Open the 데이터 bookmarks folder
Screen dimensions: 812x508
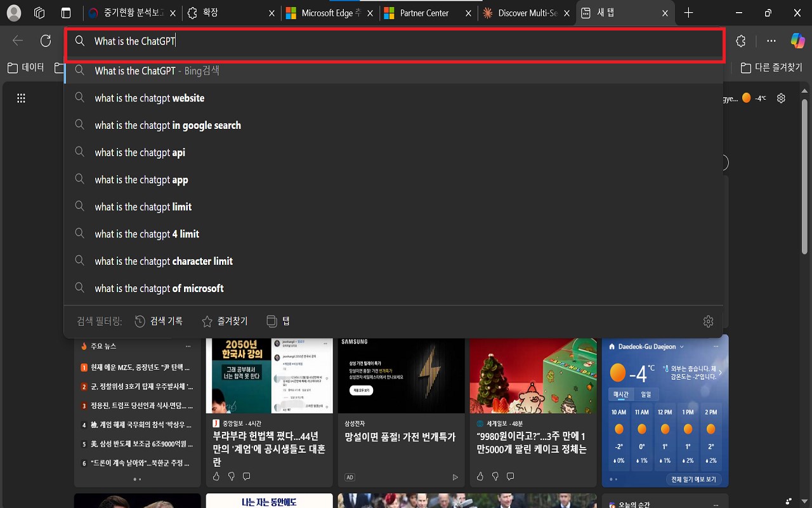click(x=25, y=67)
